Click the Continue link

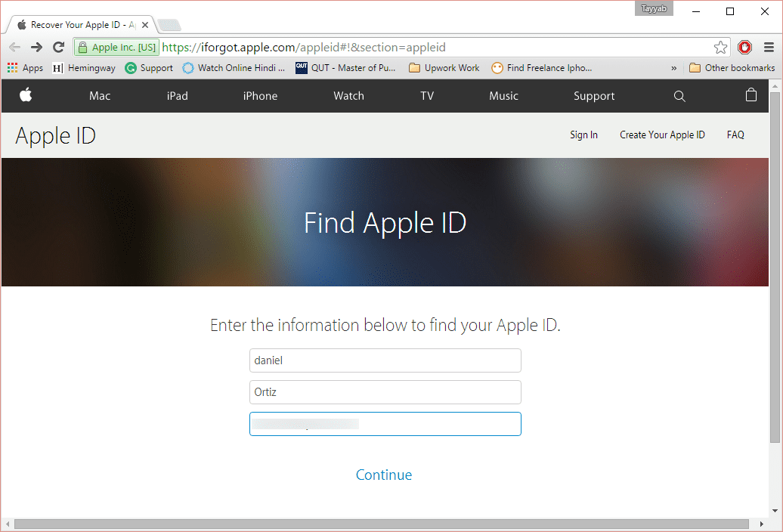tap(384, 475)
